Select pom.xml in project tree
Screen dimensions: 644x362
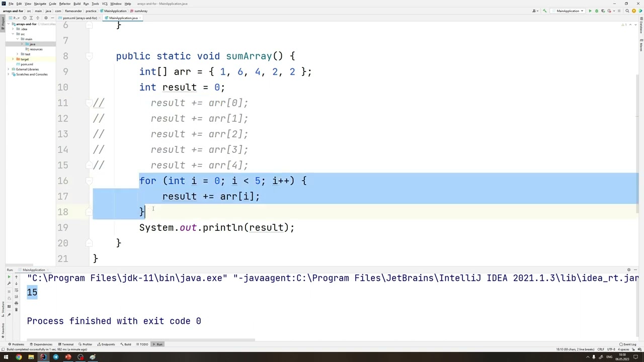click(25, 64)
